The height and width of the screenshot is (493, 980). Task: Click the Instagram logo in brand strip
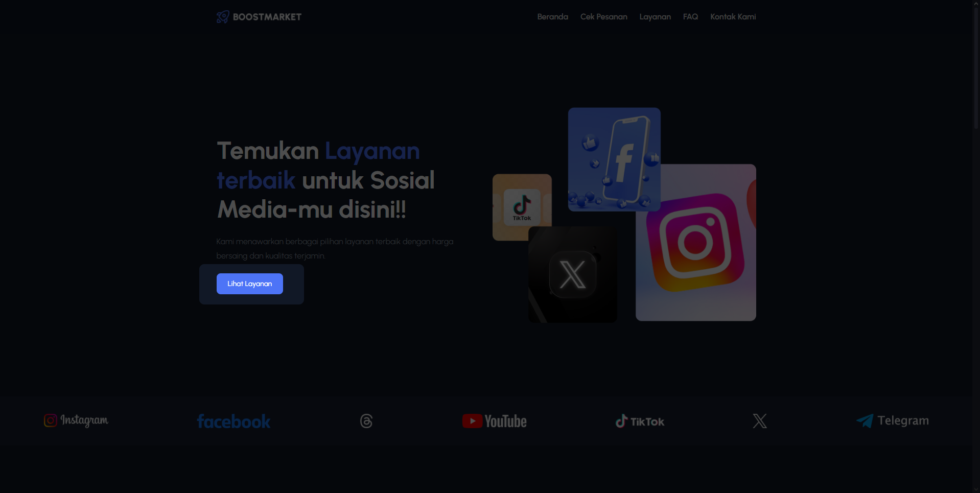pos(76,420)
